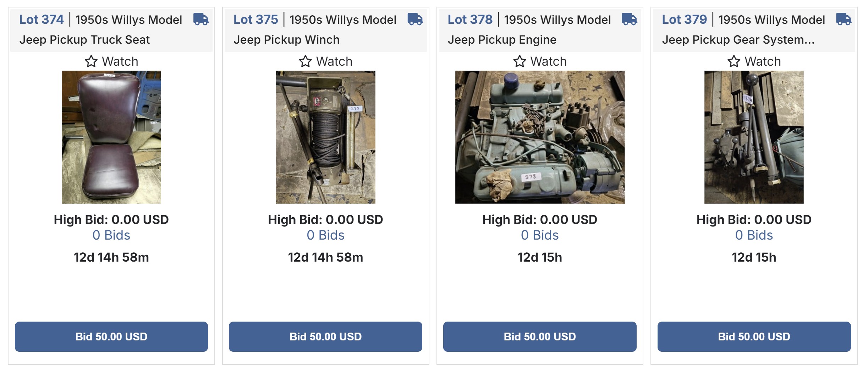View 0 Bids history for Lot 379

coord(754,235)
